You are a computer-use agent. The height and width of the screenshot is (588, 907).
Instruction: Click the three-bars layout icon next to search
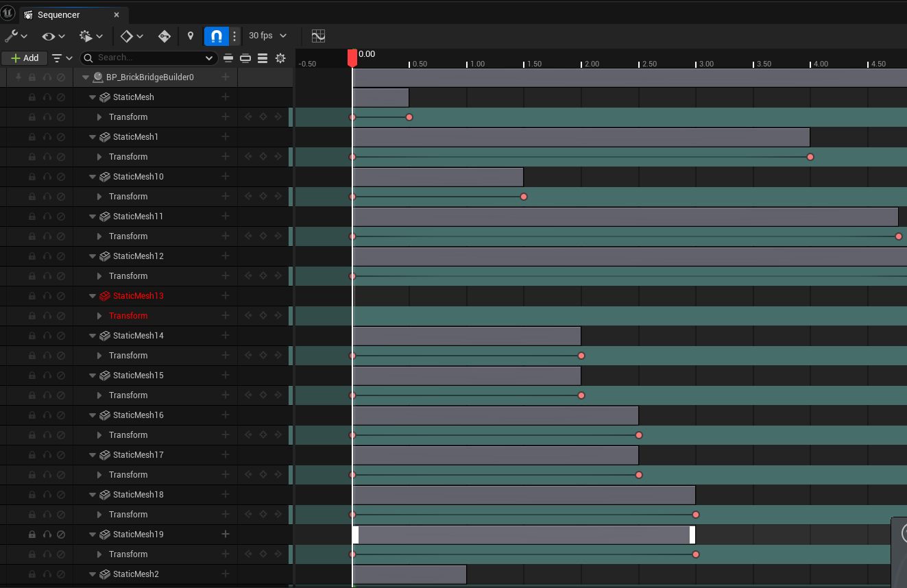pos(263,58)
